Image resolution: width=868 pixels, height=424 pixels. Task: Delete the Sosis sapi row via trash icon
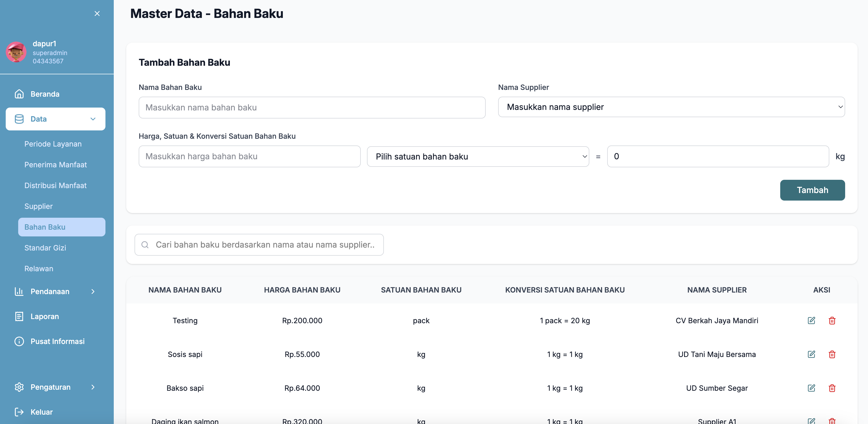[832, 354]
